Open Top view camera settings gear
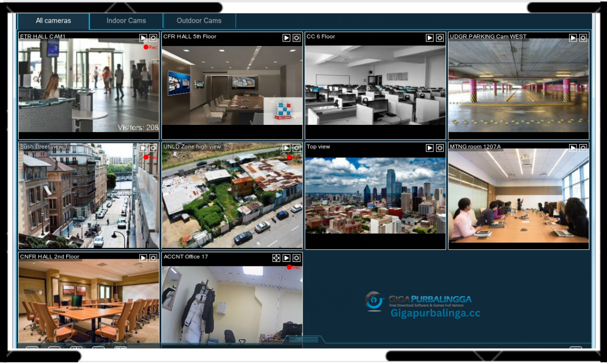607x364 pixels. [x=440, y=148]
